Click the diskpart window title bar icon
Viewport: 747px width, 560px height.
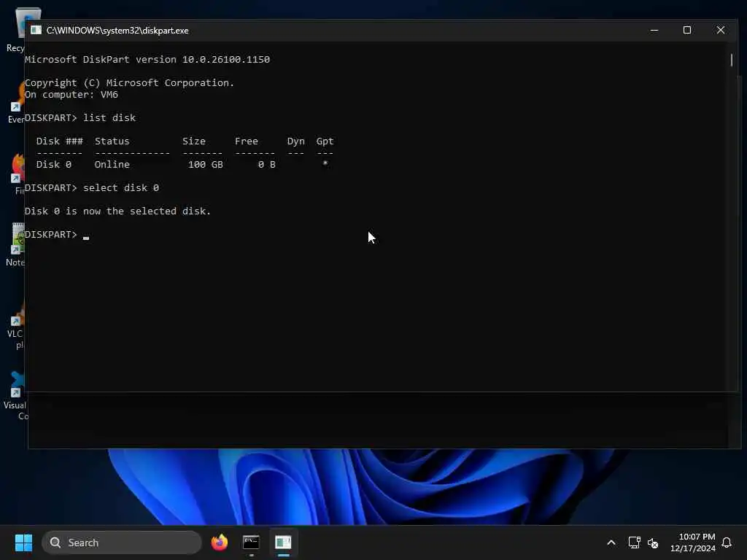point(36,30)
